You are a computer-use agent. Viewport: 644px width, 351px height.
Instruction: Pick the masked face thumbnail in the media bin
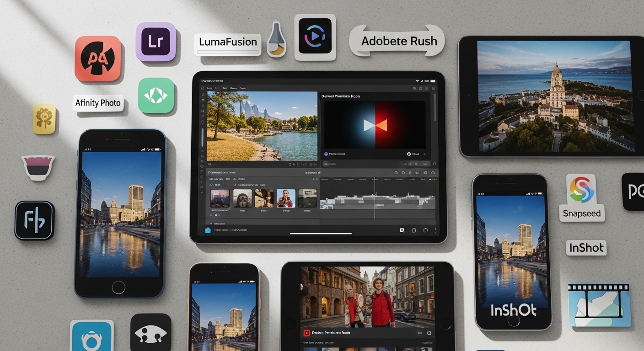click(242, 198)
